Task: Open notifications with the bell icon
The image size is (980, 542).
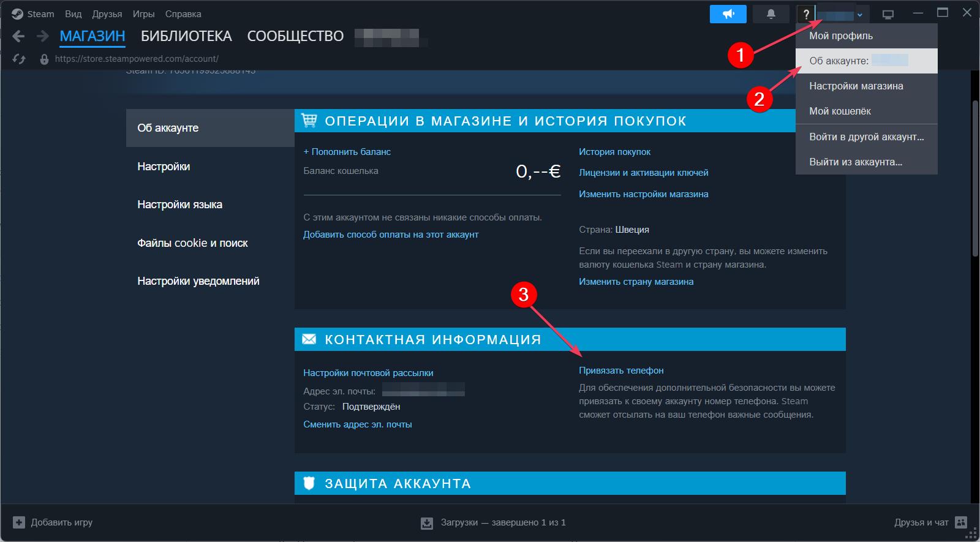Action: point(771,13)
